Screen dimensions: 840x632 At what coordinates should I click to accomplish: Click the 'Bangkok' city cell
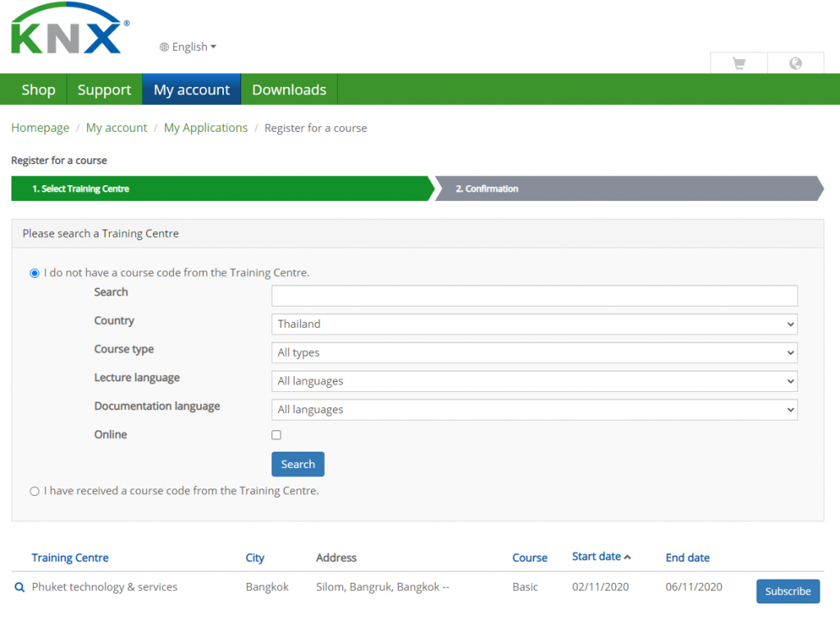267,587
